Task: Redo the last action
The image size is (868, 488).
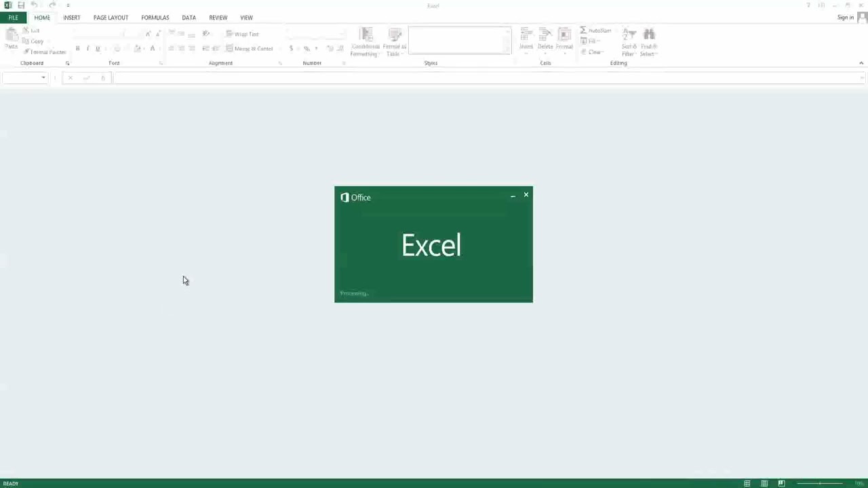Action: [x=52, y=5]
